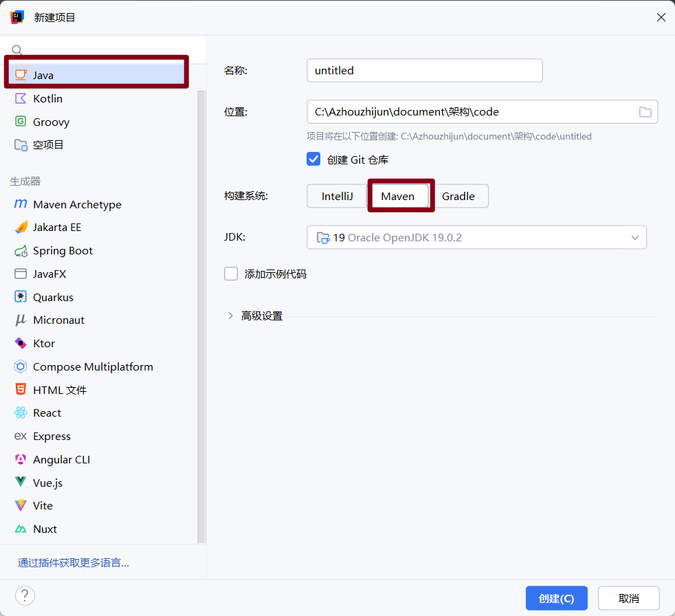Click the sidebar vertical scrollbar

(x=201, y=317)
